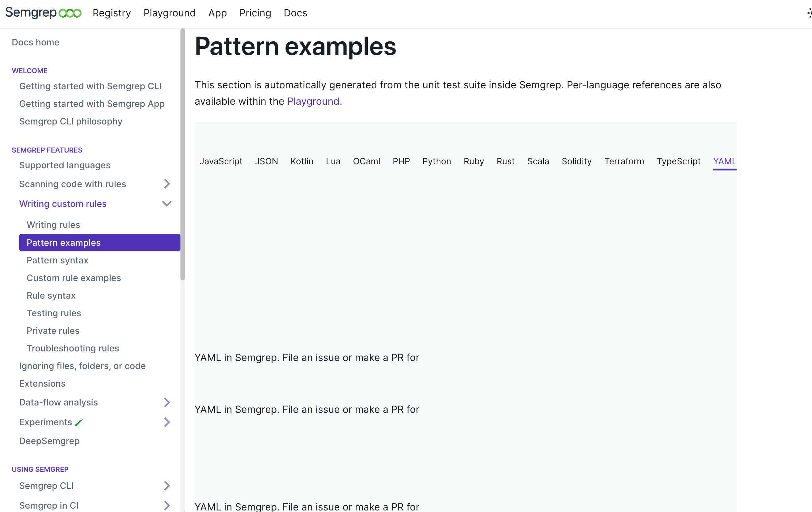Screen dimensions: 812x512
Task: Click the test tube icon next to Experiments
Action: [79, 422]
